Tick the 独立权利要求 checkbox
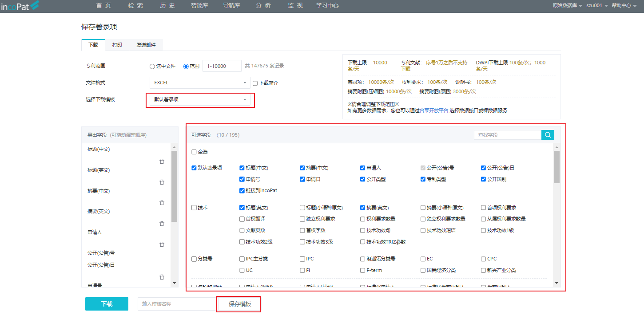 pos(302,219)
